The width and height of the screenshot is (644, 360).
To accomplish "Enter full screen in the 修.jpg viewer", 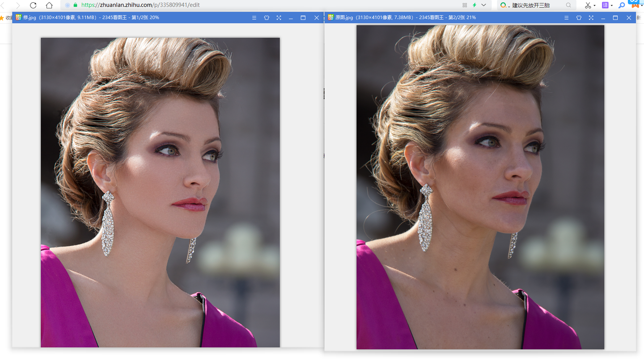I will pyautogui.click(x=279, y=18).
